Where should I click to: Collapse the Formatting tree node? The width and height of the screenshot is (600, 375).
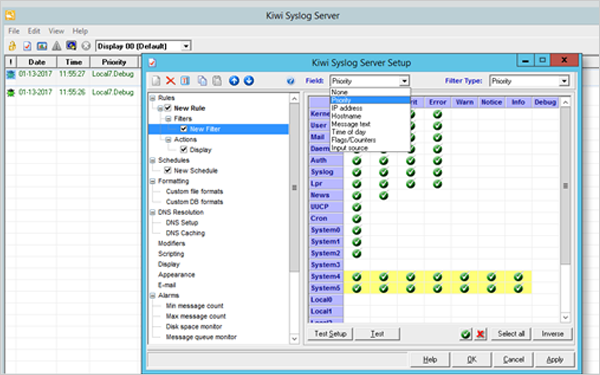point(153,181)
